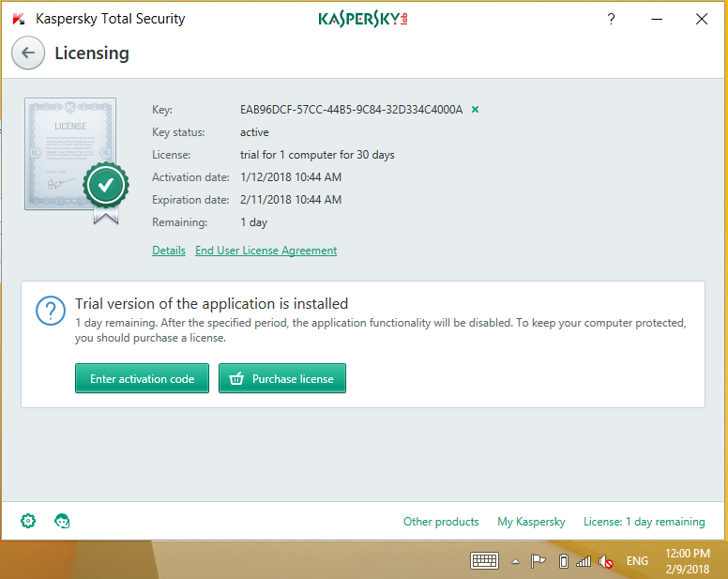Click the Licensing page heading

pos(92,53)
